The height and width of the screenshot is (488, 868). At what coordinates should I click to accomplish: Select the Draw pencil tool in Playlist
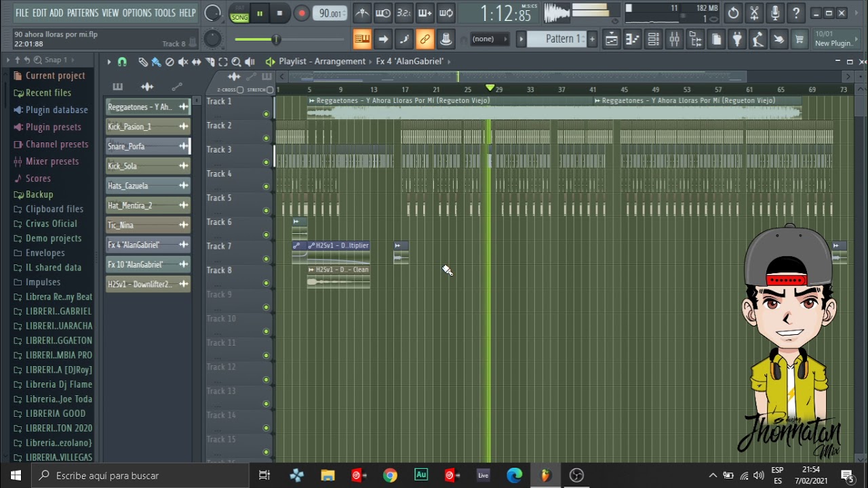143,62
